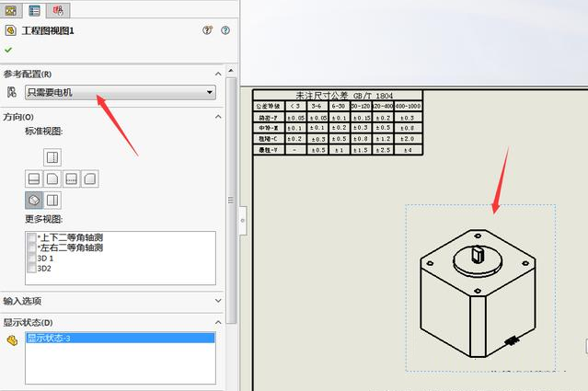Open the PropertyManager tab
The height and width of the screenshot is (391, 588).
(34, 10)
